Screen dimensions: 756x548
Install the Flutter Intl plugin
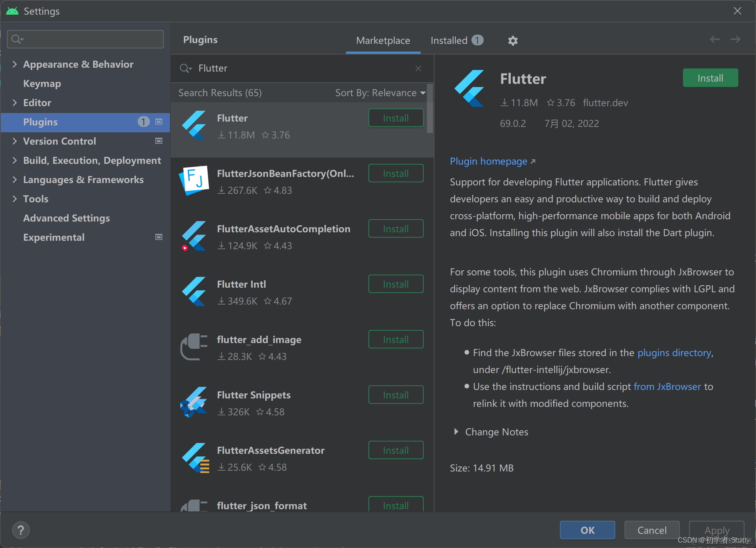[x=396, y=284]
